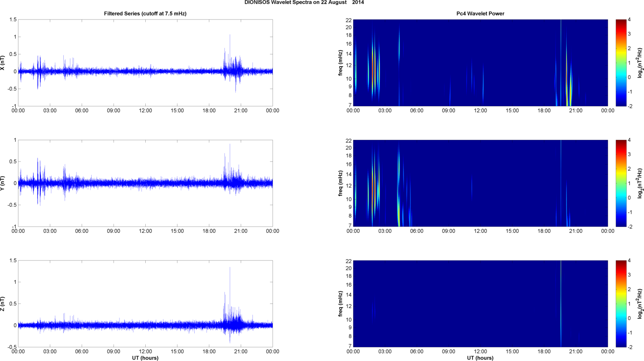644x361 pixels.
Task: Click the 14 mHz tick on middle spectrogram
Action: click(x=348, y=174)
